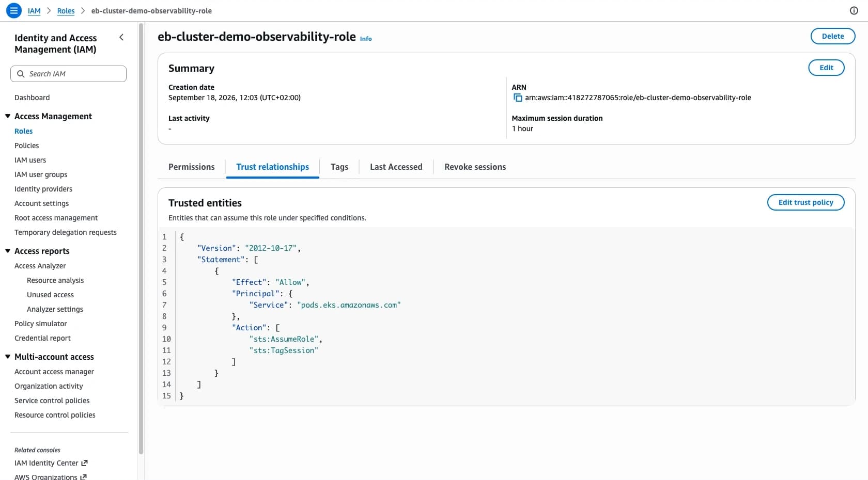Click the "sts:TagSession" action line
The width and height of the screenshot is (868, 480).
[284, 350]
